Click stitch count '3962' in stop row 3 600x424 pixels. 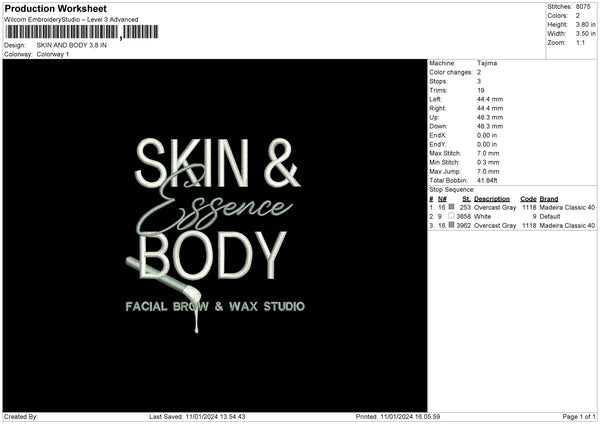(x=463, y=225)
